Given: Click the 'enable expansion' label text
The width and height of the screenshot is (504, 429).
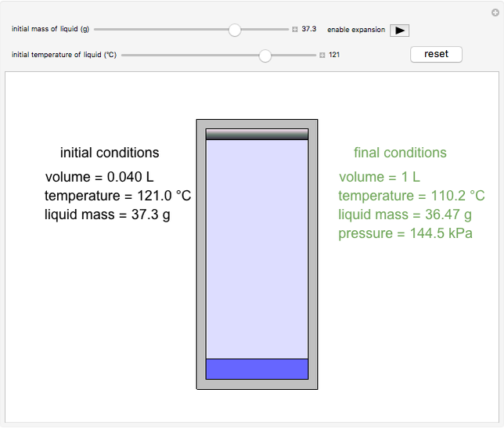Looking at the screenshot, I should 356,30.
